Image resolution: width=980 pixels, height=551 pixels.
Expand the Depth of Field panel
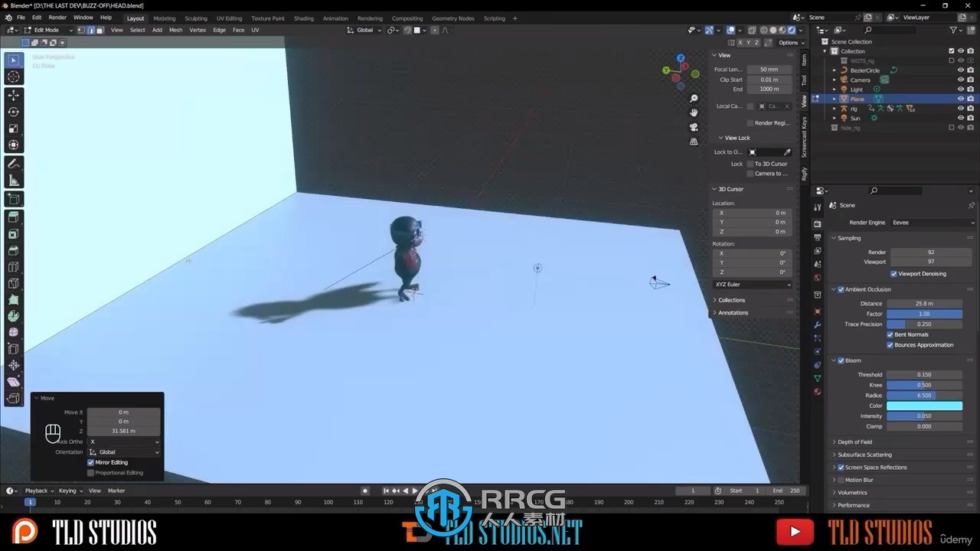pyautogui.click(x=854, y=442)
